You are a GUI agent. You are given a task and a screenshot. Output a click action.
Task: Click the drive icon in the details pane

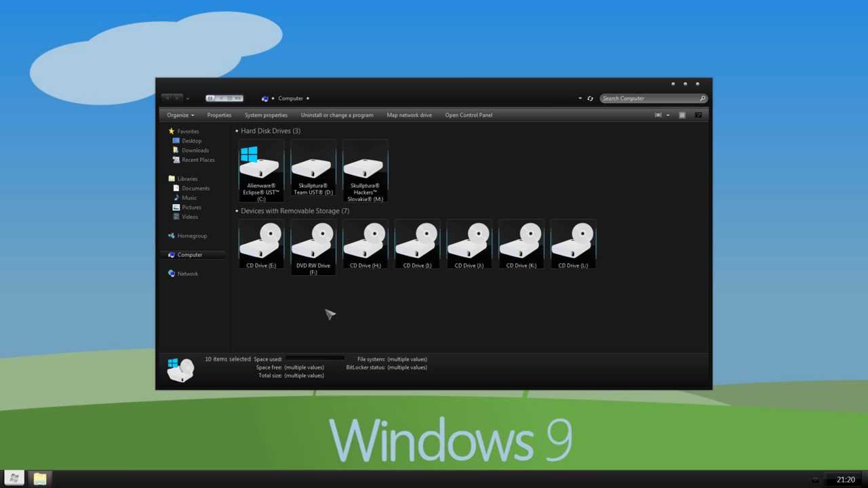pos(180,370)
